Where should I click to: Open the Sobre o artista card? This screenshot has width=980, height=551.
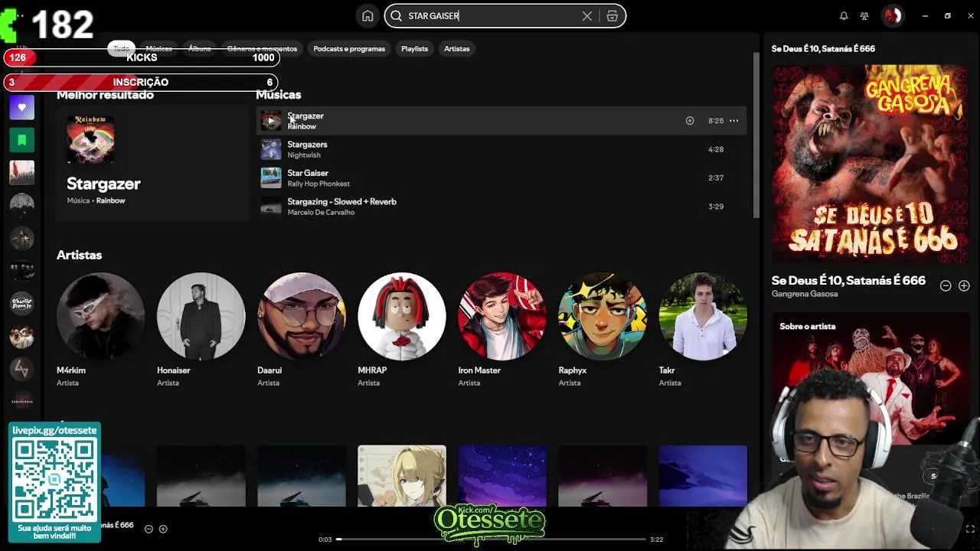(x=871, y=378)
